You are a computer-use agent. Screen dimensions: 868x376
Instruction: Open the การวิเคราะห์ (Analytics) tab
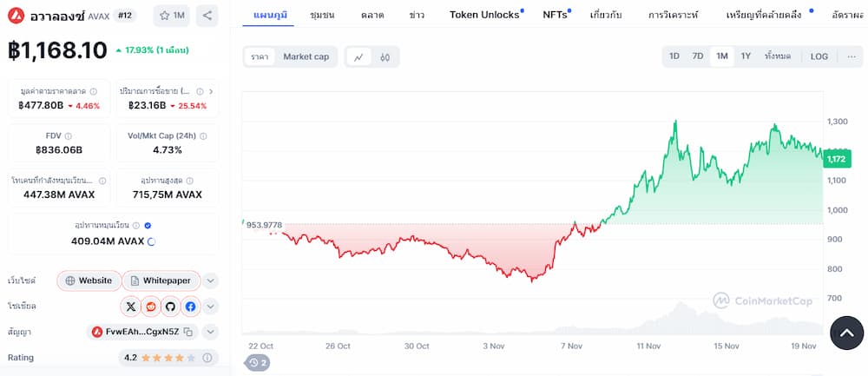(x=673, y=15)
